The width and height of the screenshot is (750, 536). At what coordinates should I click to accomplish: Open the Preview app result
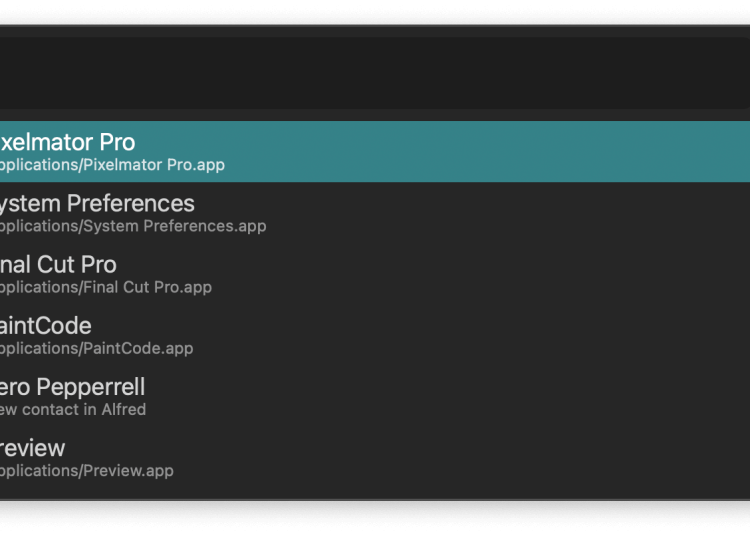(x=32, y=448)
